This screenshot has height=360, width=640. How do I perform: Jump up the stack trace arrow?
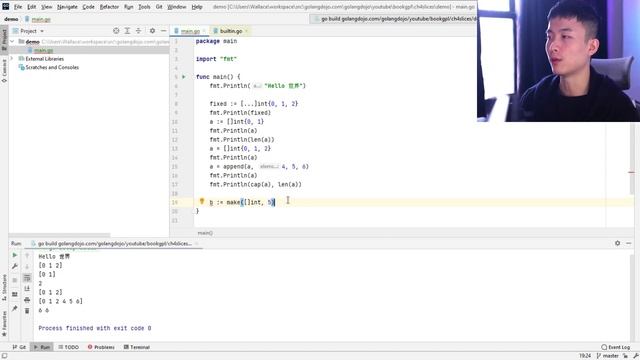pyautogui.click(x=27, y=256)
